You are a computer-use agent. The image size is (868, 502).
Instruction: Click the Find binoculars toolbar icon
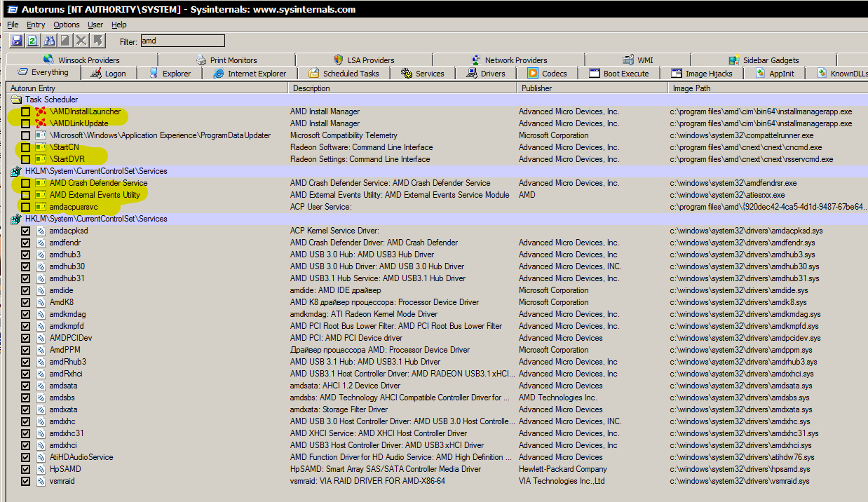pos(49,41)
